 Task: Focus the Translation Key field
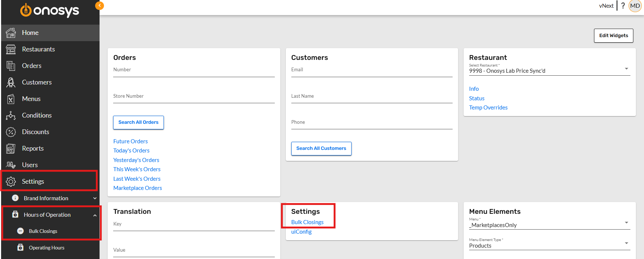(194, 225)
